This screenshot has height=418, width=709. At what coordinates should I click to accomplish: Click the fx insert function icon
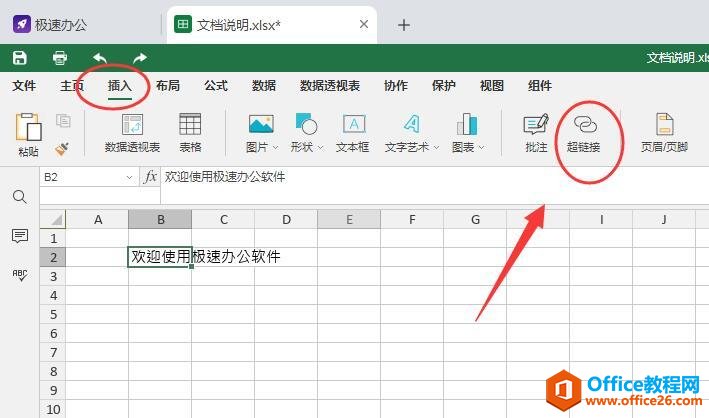click(x=150, y=177)
